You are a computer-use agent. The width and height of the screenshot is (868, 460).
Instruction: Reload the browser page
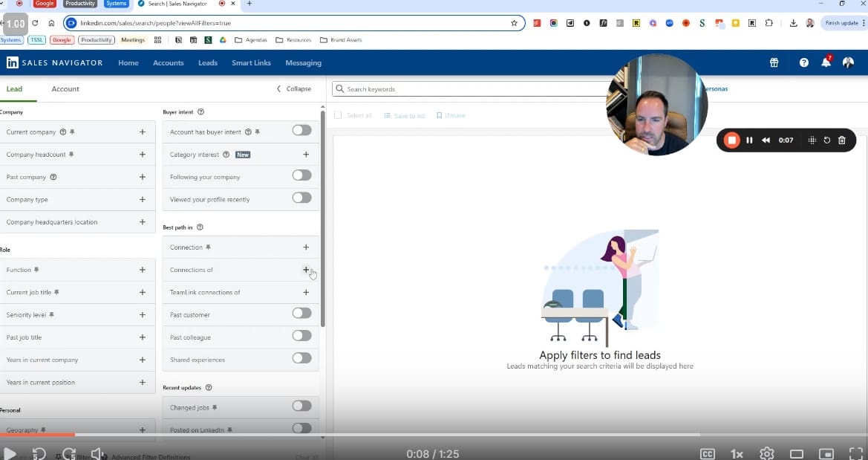point(35,23)
